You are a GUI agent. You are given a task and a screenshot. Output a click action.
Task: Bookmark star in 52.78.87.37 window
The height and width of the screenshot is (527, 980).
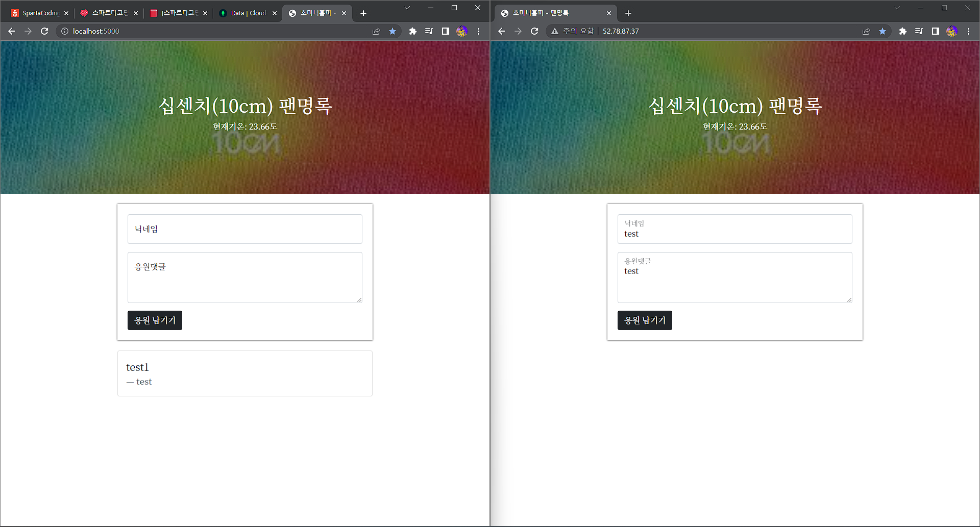coord(883,31)
